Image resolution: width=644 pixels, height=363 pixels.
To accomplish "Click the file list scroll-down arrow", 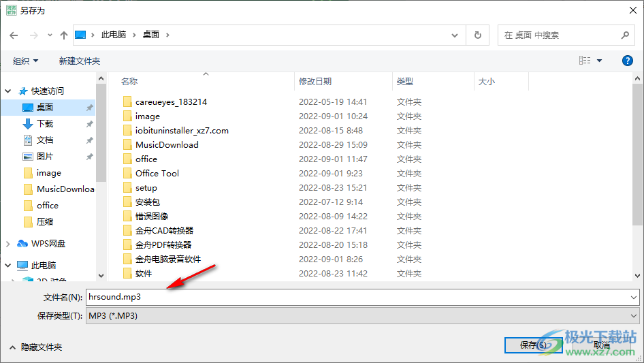I will 637,276.
